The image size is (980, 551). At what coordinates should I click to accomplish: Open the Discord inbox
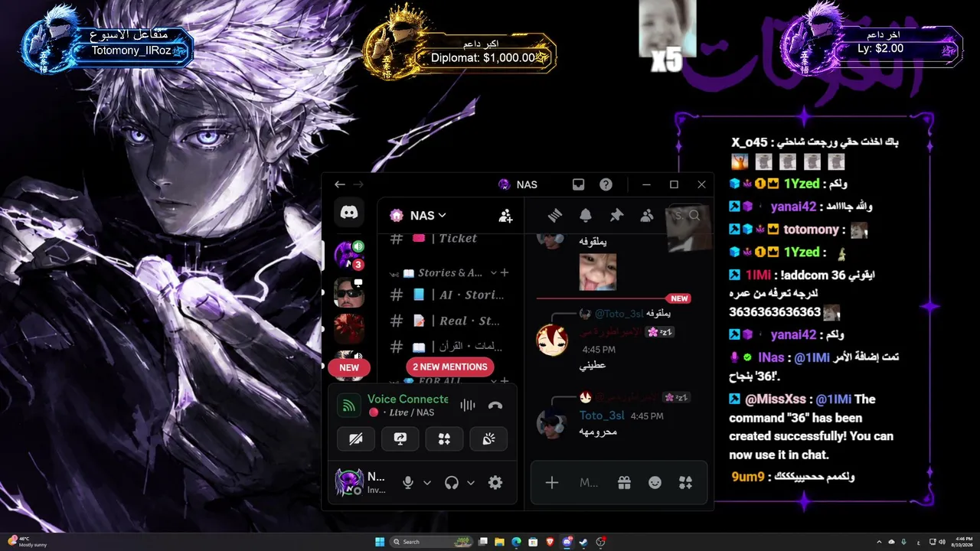tap(579, 184)
